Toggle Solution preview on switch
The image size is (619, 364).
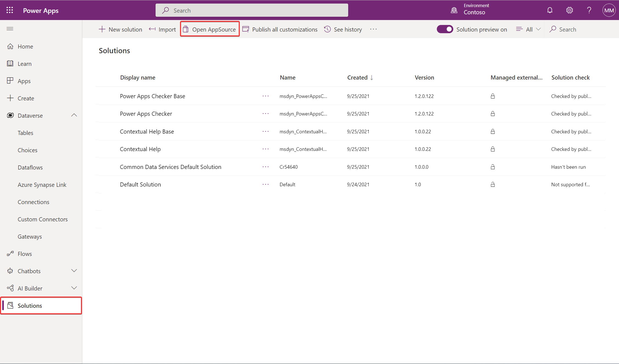(x=444, y=29)
